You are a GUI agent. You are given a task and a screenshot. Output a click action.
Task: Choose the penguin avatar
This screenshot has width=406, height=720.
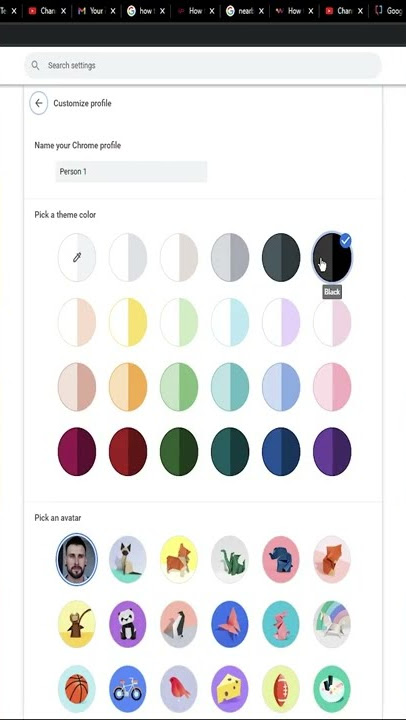(x=179, y=624)
